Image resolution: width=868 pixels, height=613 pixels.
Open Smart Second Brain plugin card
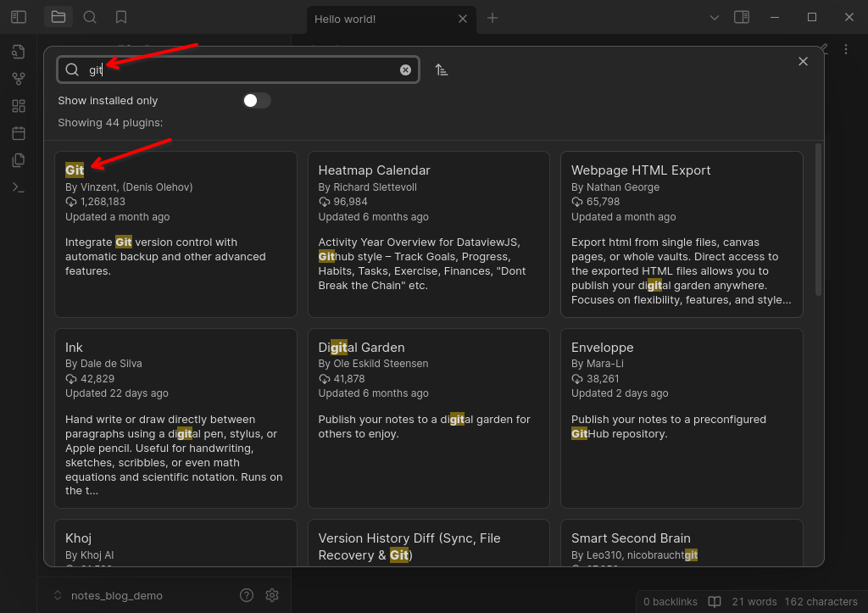click(x=682, y=543)
